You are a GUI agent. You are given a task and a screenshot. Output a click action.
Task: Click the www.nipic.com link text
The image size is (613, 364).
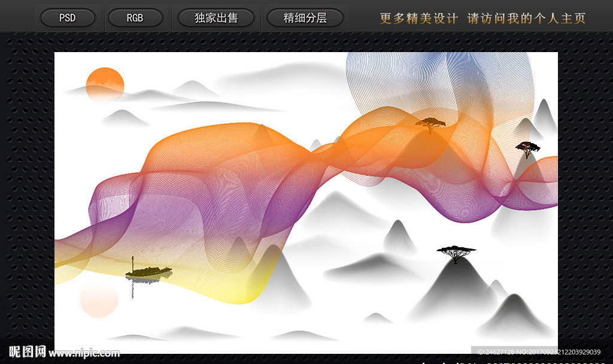point(84,353)
